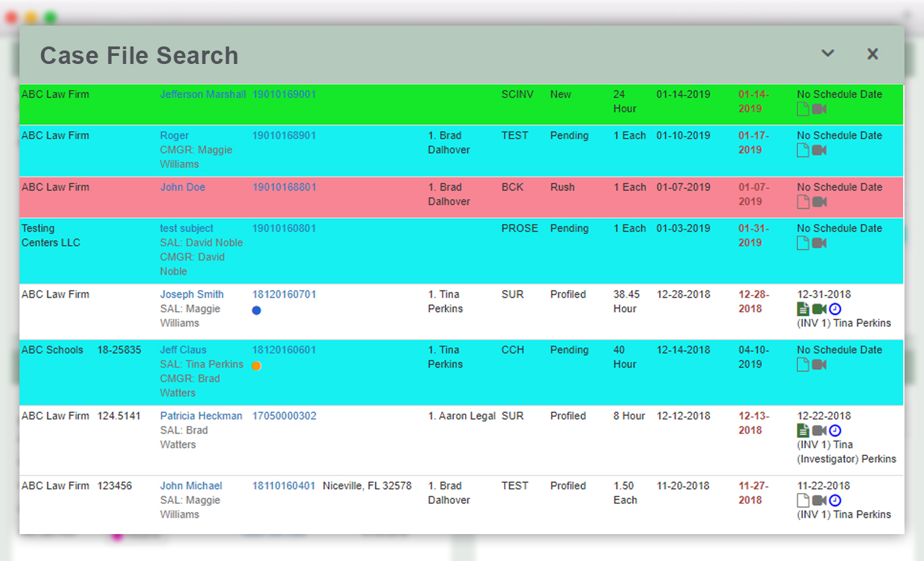The height and width of the screenshot is (561, 924).
Task: Open document icon in Jefferson Marshall row
Action: point(803,109)
